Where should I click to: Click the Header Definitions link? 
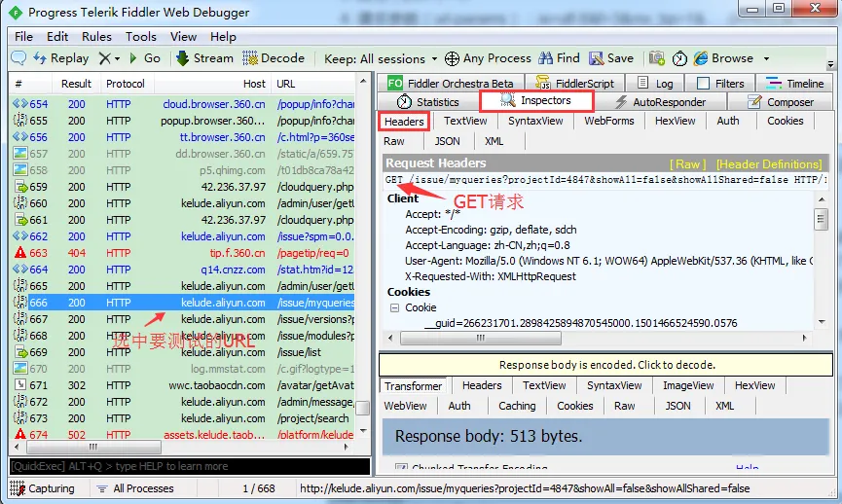pos(769,164)
